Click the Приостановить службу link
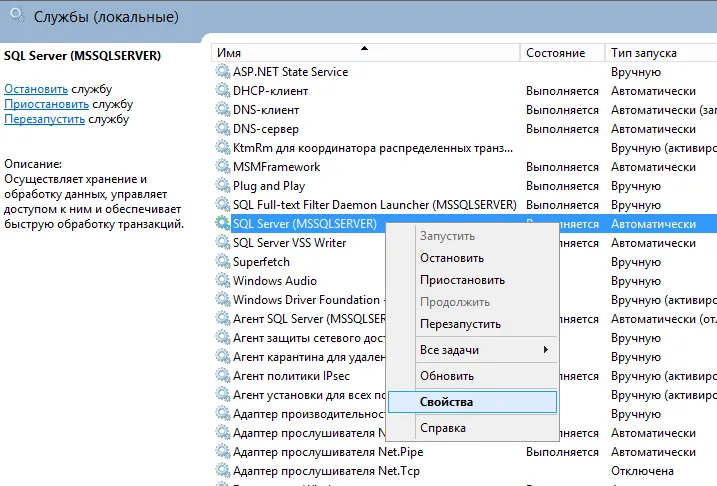The width and height of the screenshot is (717, 486). (47, 104)
